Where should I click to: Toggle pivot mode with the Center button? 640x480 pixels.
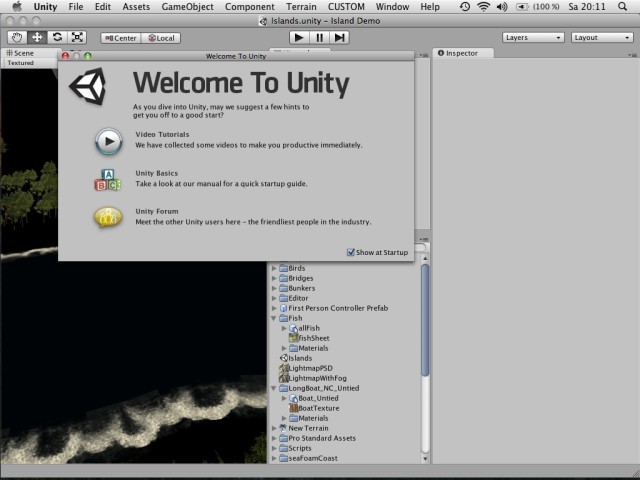click(x=121, y=38)
